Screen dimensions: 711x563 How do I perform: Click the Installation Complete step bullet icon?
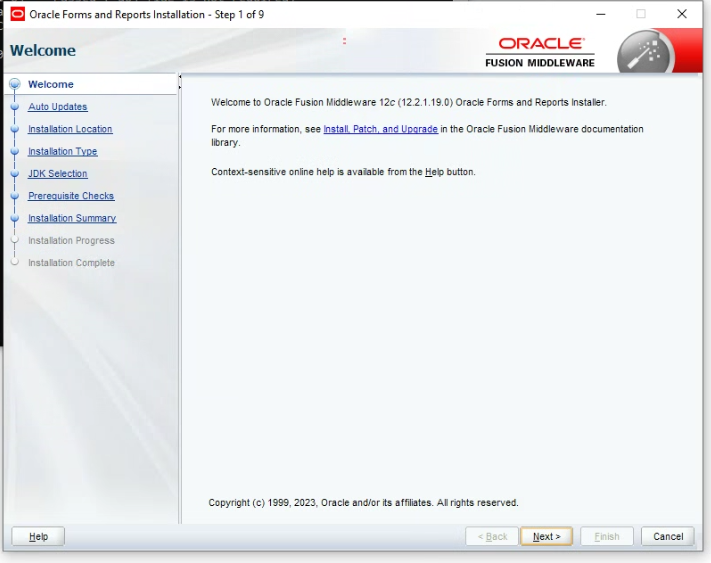[15, 262]
